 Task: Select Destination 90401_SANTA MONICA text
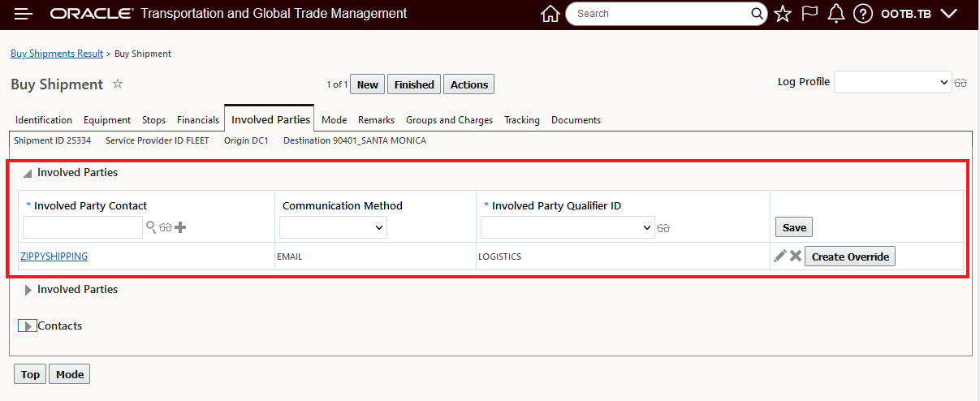click(355, 140)
